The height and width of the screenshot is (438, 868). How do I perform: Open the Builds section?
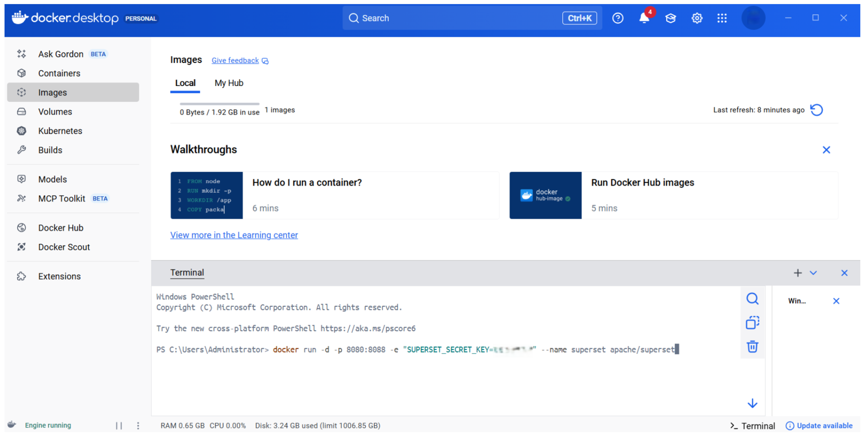pos(50,150)
